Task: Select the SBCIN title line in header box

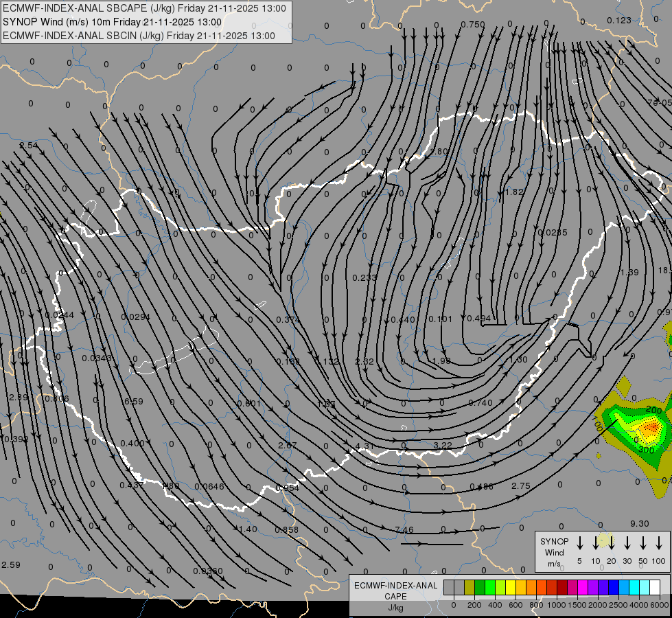Action: (139, 36)
